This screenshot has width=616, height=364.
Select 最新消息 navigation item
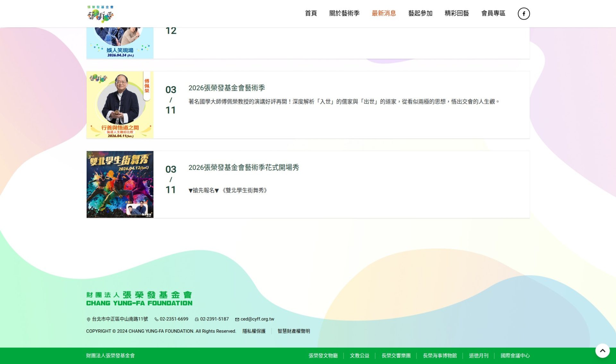coord(384,13)
